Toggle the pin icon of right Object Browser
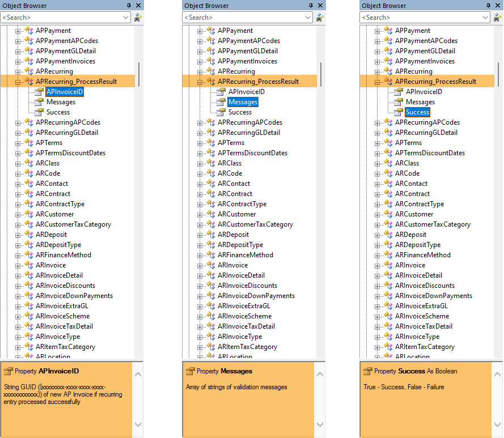Screen dimensions: 504x438 tap(488, 6)
